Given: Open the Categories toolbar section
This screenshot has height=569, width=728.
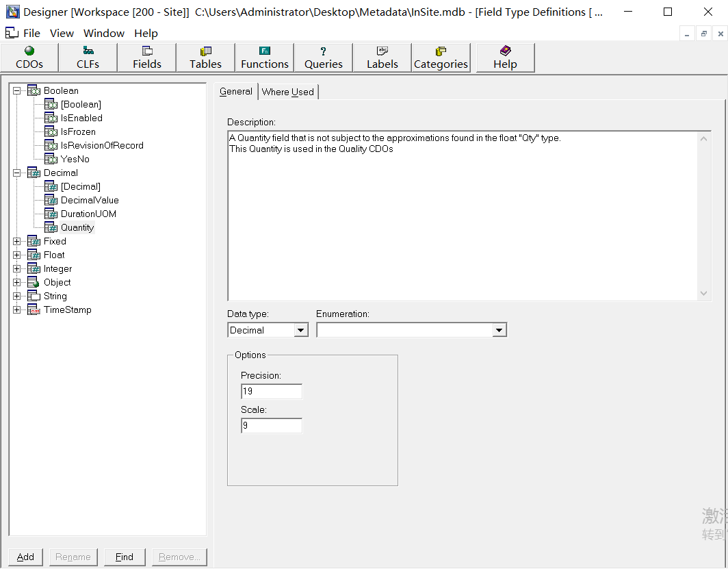Looking at the screenshot, I should 441,58.
